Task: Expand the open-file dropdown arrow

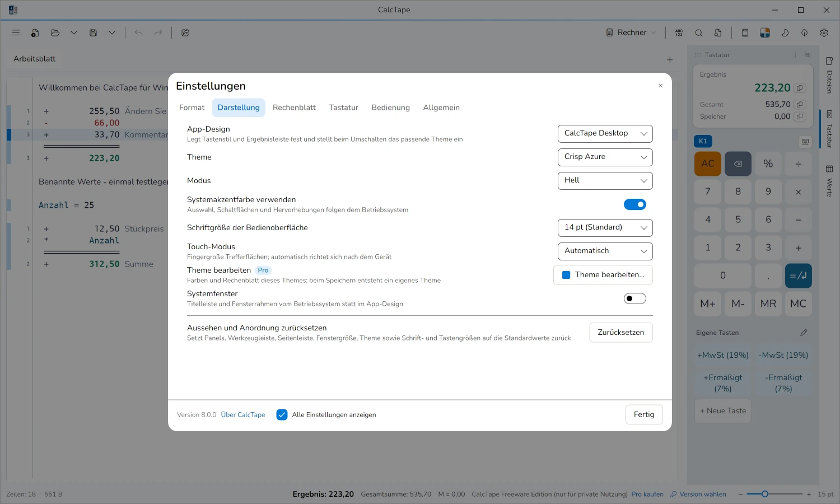Action: tap(73, 33)
